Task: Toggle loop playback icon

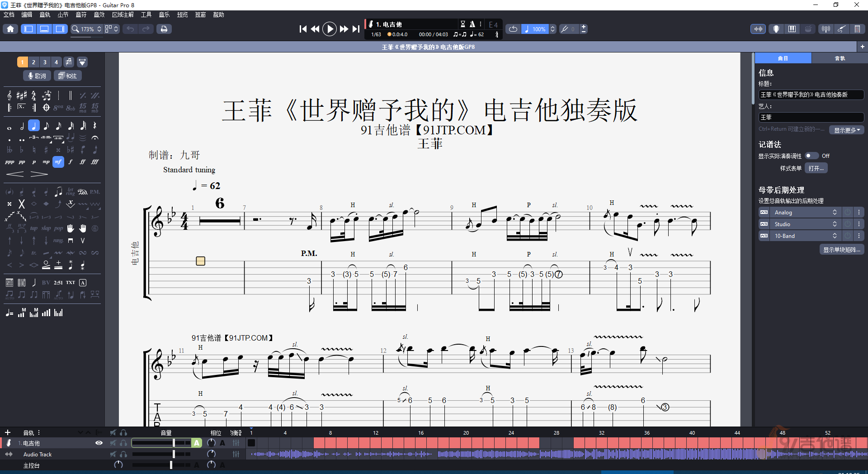Action: point(513,29)
